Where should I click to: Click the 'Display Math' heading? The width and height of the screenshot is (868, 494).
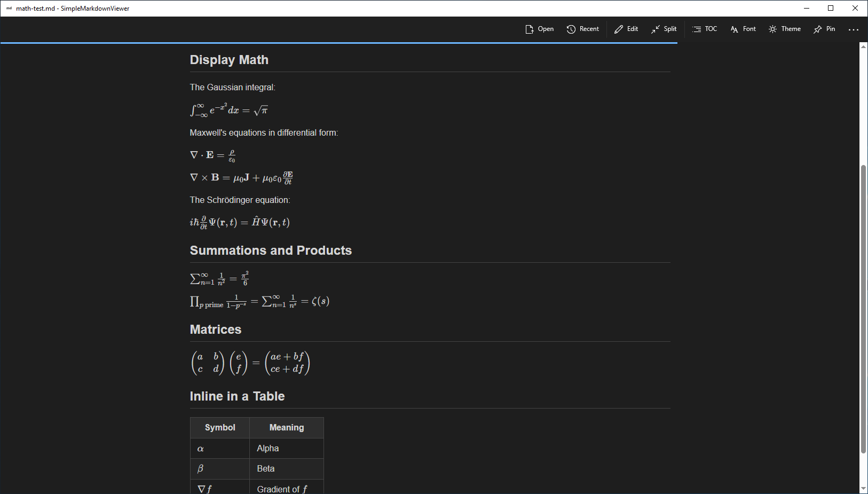229,60
